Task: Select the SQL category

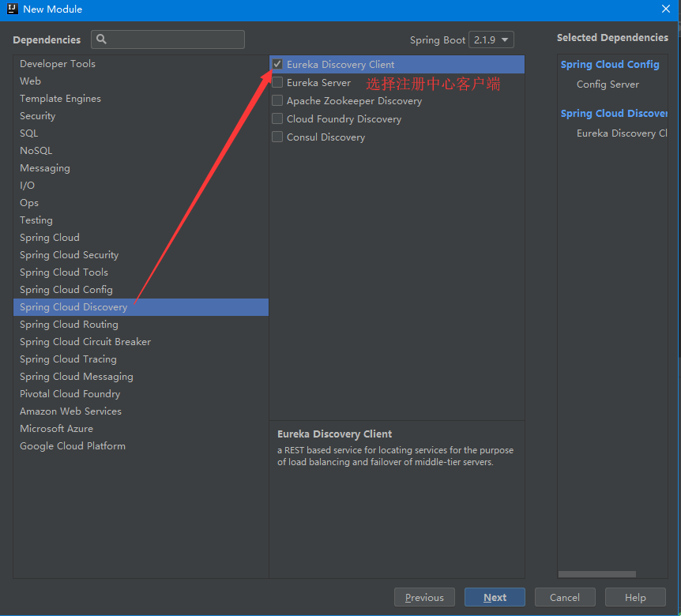Action: coord(141,133)
